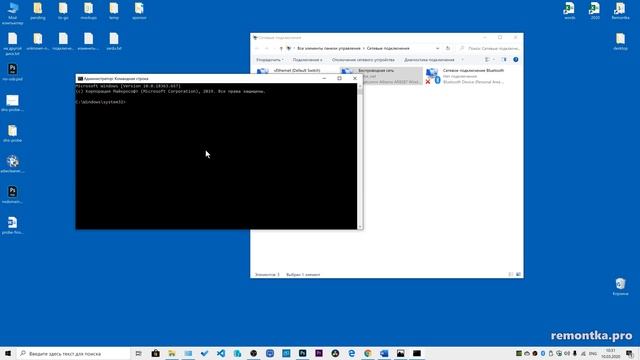Screen dimensions: 640x360
Task: Open Photoshop from the taskbar
Action: click(302, 353)
